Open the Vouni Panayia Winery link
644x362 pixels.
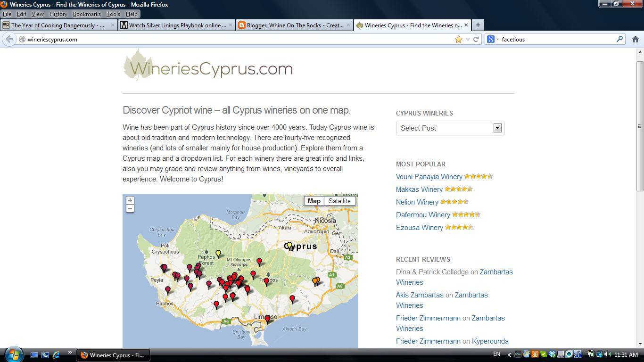click(x=429, y=176)
